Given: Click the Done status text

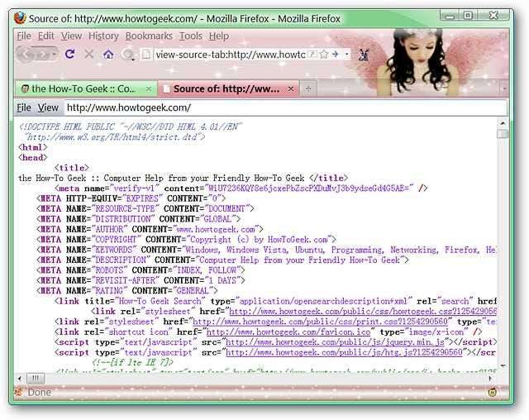Looking at the screenshot, I should [40, 393].
